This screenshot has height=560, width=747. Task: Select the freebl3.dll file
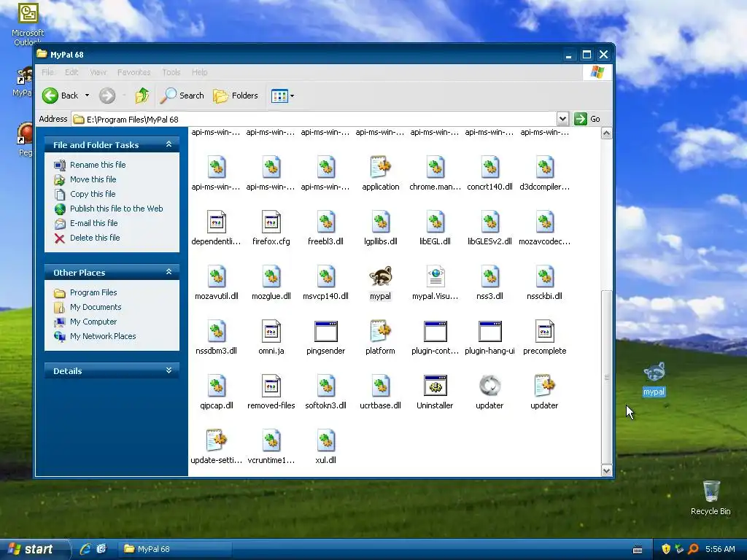[326, 228]
